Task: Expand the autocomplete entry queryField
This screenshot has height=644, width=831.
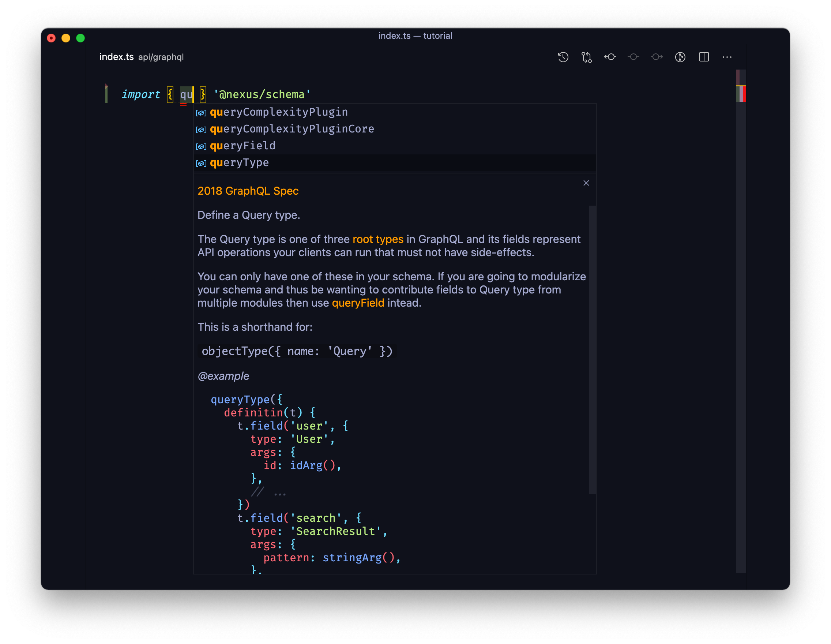Action: (x=243, y=146)
